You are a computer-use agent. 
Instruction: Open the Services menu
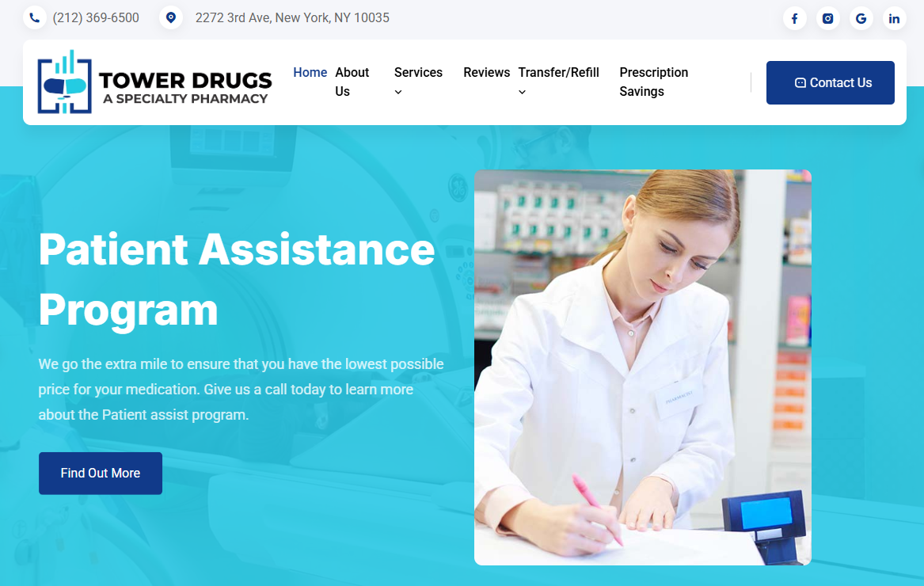pyautogui.click(x=418, y=73)
